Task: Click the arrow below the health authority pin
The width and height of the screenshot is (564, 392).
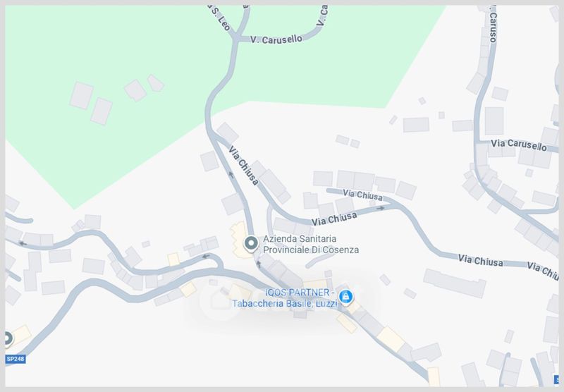Action: click(258, 264)
